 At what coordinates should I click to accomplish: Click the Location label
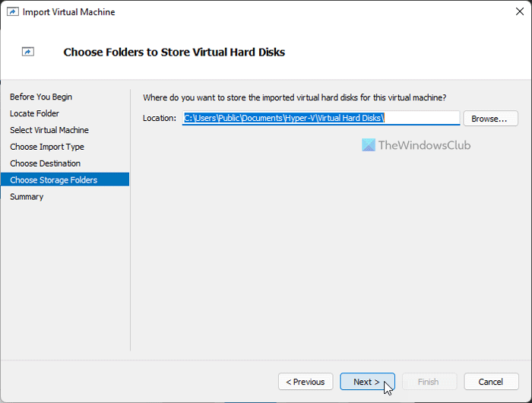[x=160, y=119]
